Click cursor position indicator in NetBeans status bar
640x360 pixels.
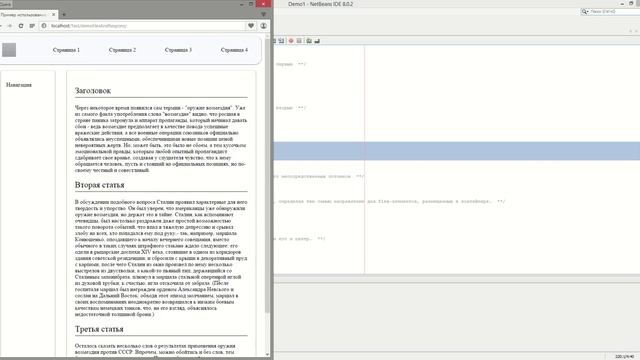click(624, 357)
